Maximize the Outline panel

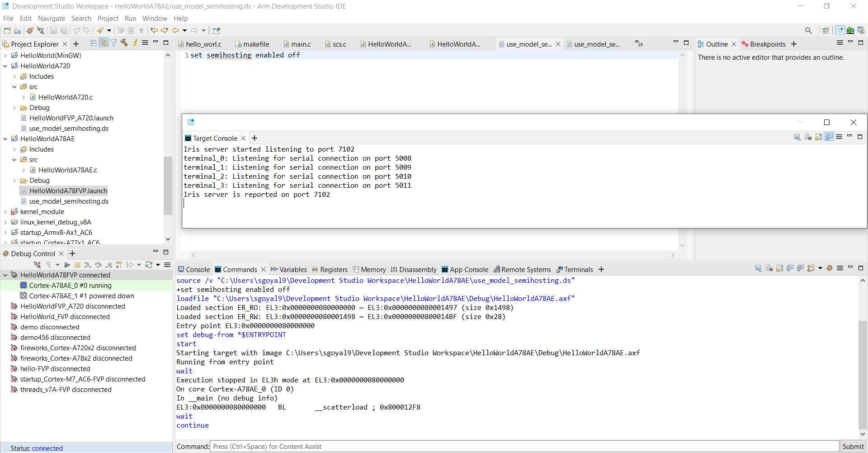pyautogui.click(x=861, y=43)
